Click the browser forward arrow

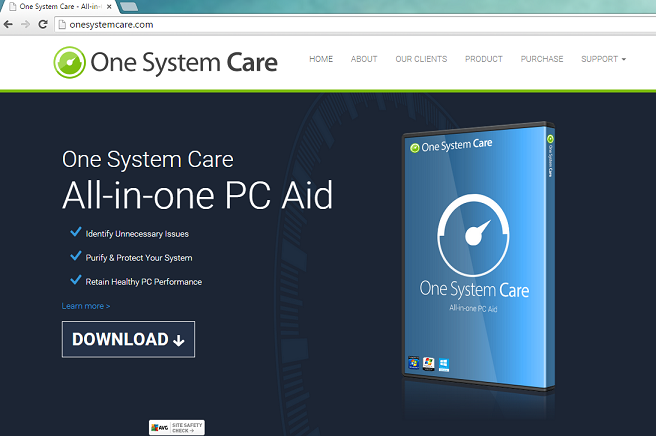pos(26,24)
